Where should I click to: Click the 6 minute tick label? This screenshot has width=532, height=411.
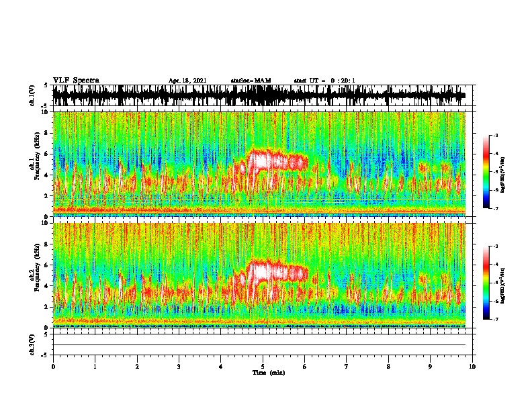click(305, 367)
